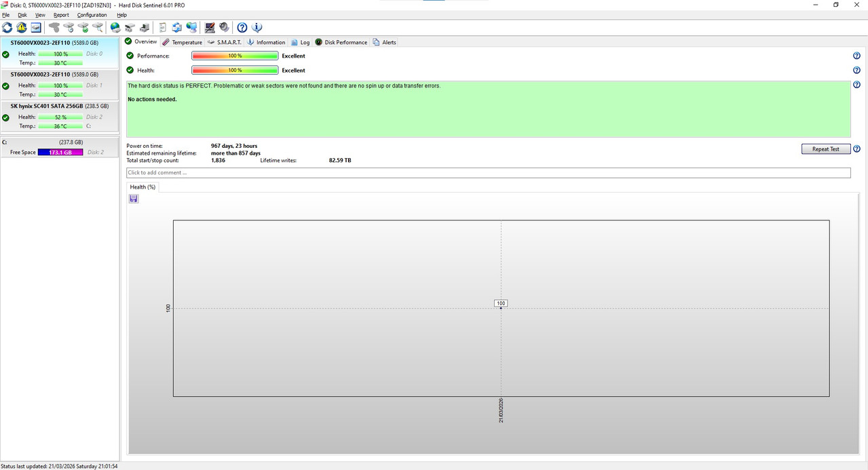Image resolution: width=868 pixels, height=470 pixels.
Task: Click the help icon on the Health row
Action: coord(856,70)
